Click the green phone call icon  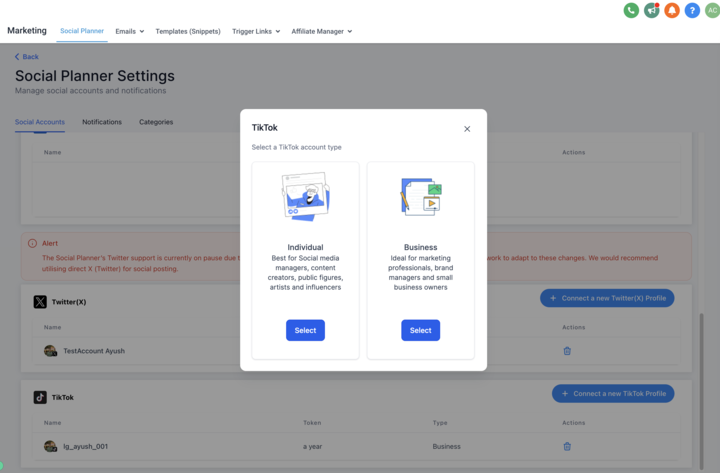[x=631, y=10]
